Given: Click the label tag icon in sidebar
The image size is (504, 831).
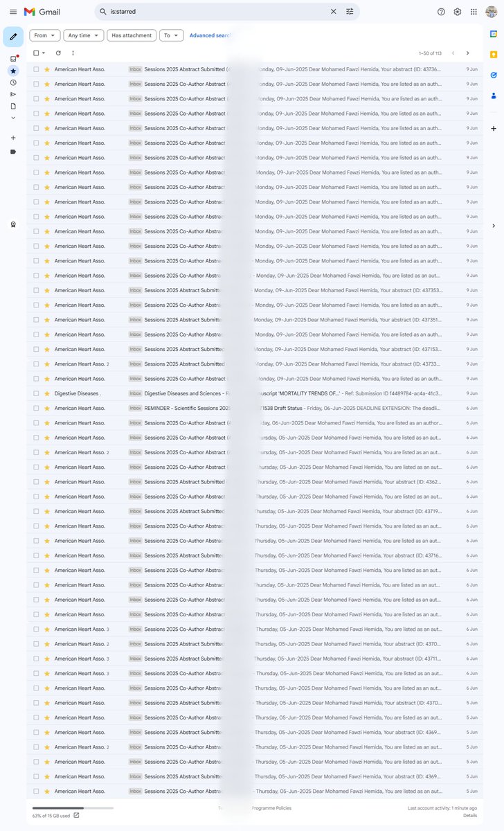Looking at the screenshot, I should coord(13,151).
